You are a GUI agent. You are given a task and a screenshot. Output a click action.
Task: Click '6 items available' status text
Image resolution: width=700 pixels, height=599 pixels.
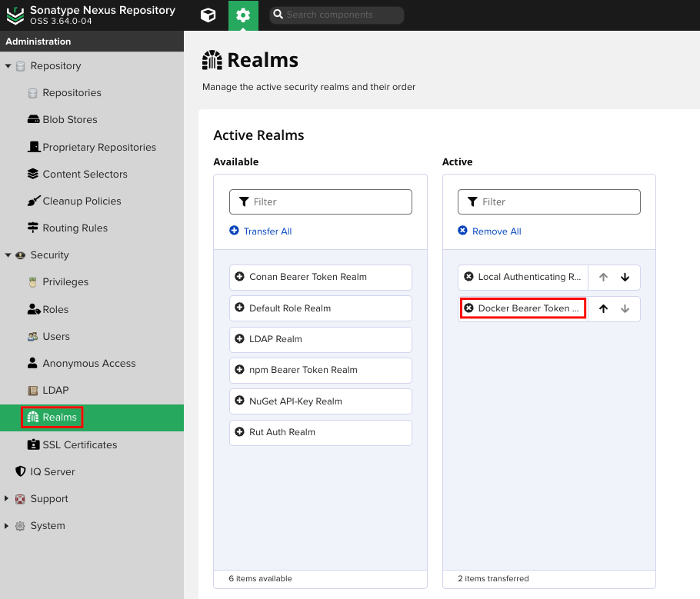260,578
